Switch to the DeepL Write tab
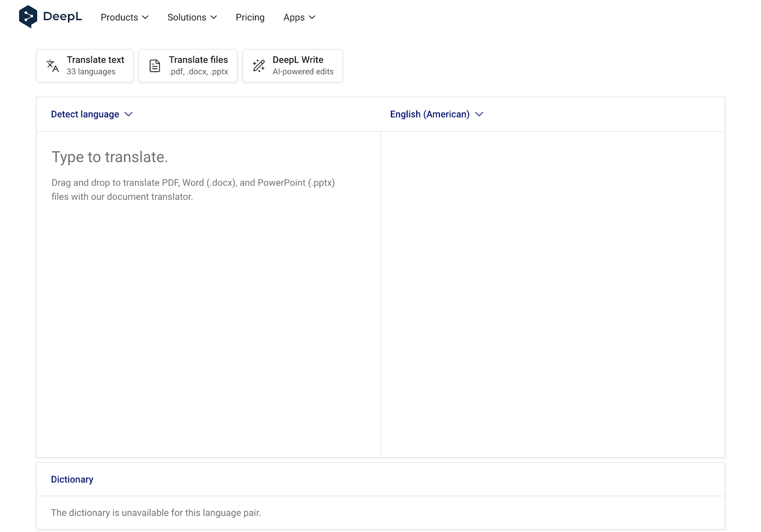 tap(293, 66)
